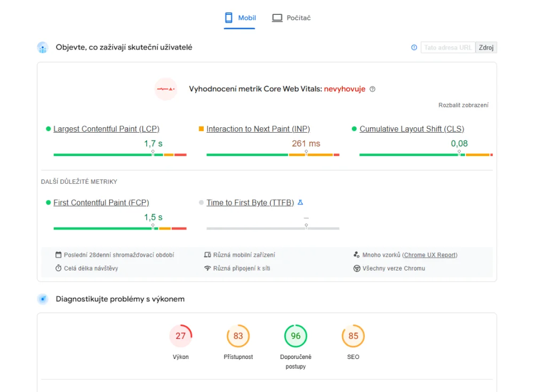Image resolution: width=546 pixels, height=392 pixels.
Task: Open Time to First Byte (TTFB) link
Action: (250, 202)
